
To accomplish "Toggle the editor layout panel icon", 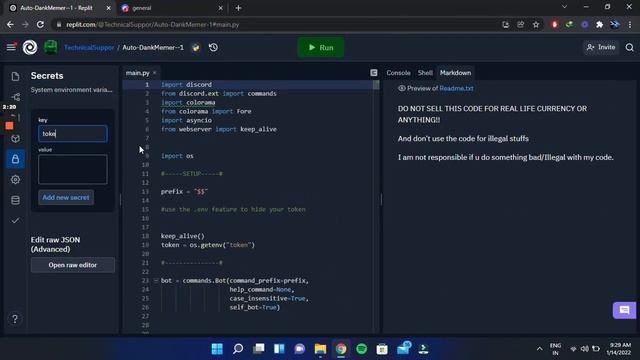I will click(373, 73).
